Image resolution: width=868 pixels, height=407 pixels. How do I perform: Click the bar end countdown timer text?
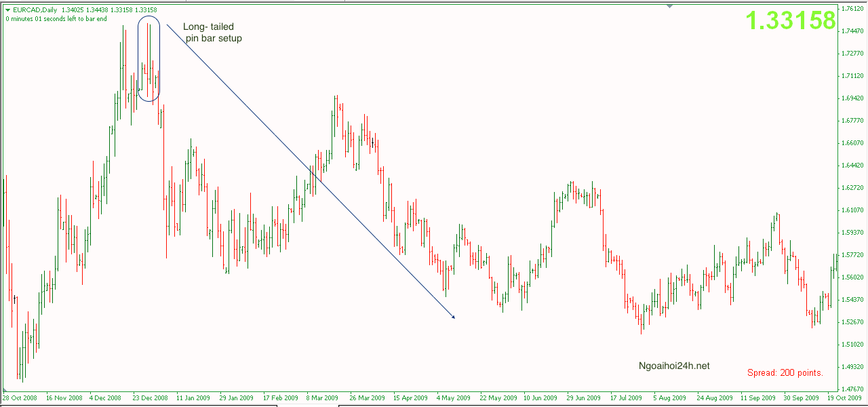coord(56,19)
